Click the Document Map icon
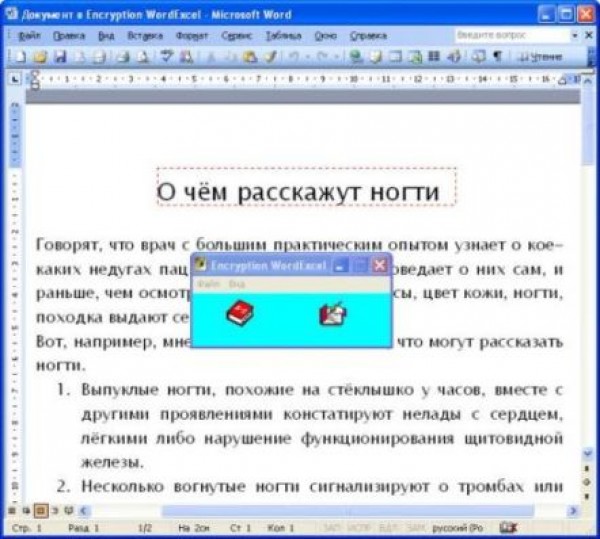Screen dimensions: 600x539 478,57
